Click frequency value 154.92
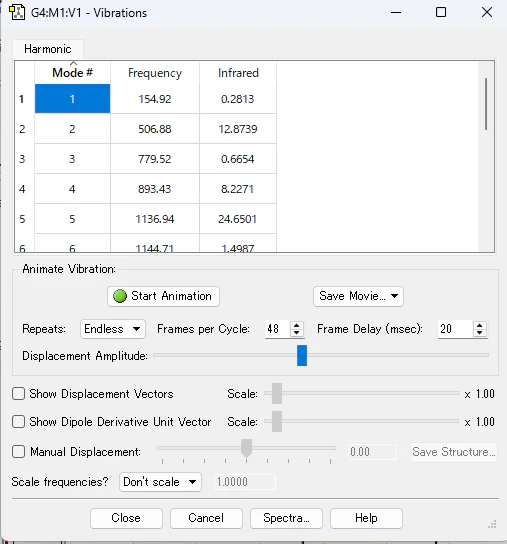The height and width of the screenshot is (544, 507). point(155,99)
